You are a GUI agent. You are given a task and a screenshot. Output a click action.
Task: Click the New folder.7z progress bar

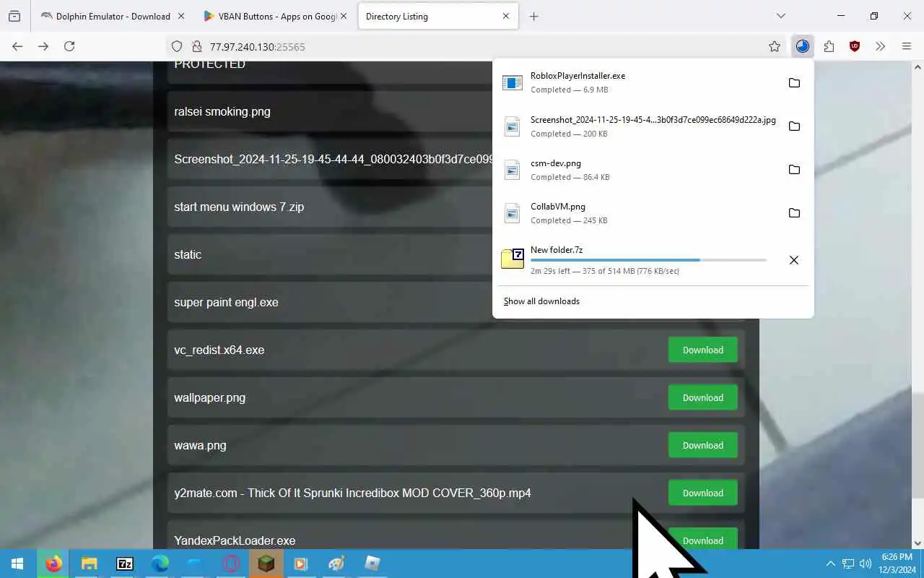[648, 259]
